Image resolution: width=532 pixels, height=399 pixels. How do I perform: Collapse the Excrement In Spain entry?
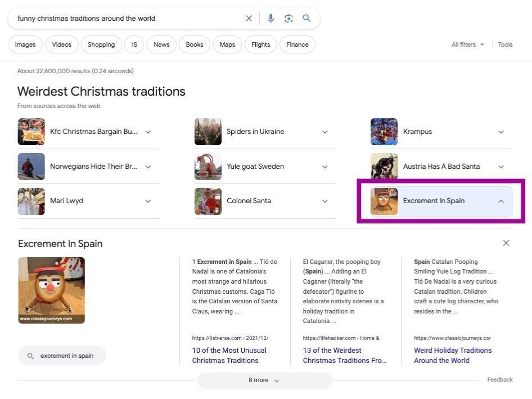[x=501, y=201]
